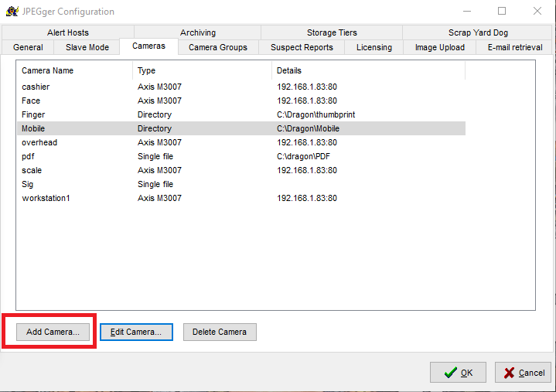
Task: Open the Edit Camera dialog
Action: coord(136,332)
